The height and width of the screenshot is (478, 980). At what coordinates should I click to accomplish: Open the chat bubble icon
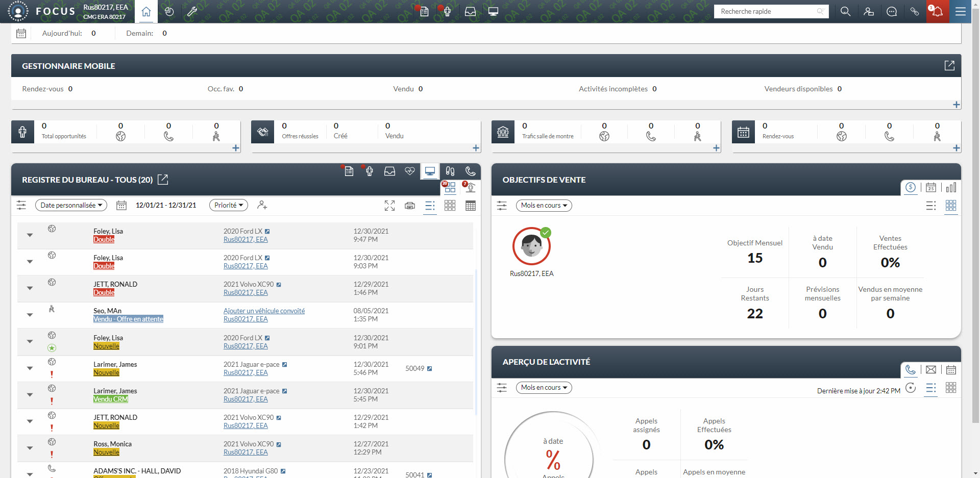[x=892, y=11]
